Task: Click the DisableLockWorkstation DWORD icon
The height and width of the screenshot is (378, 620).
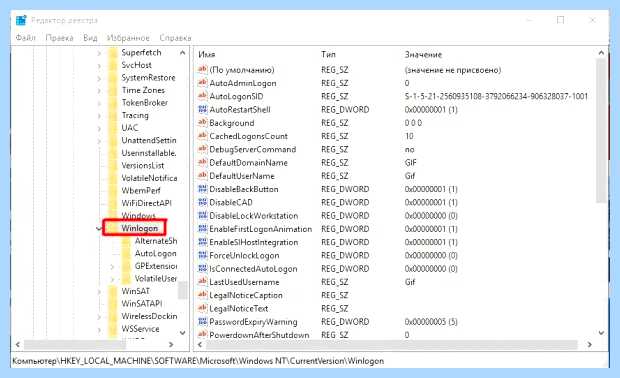Action: pyautogui.click(x=202, y=215)
